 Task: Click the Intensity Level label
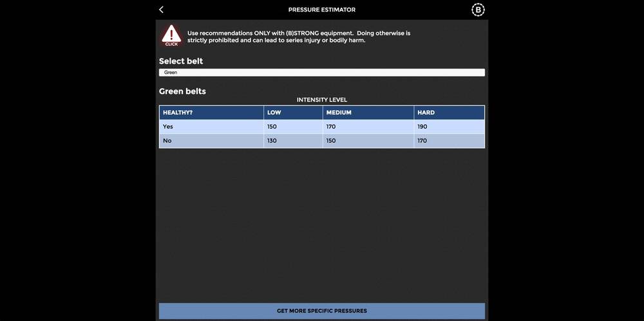click(x=321, y=100)
